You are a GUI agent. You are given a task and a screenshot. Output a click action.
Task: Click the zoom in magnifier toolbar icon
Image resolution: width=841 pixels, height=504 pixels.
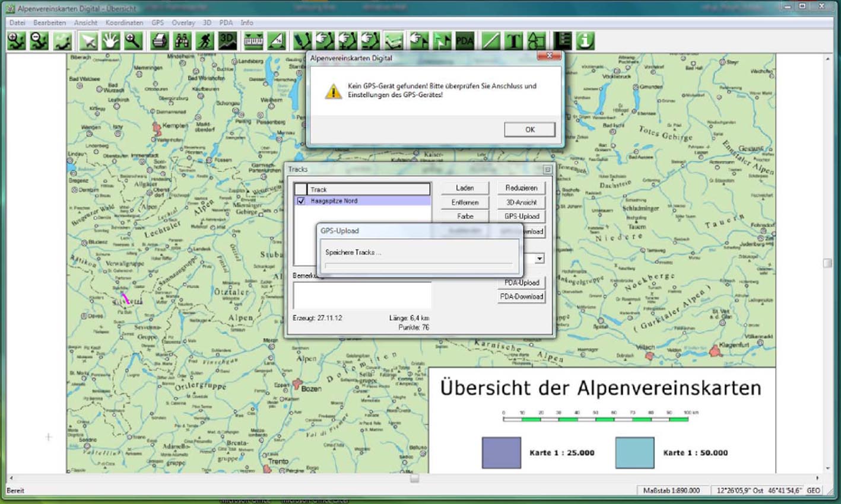point(16,41)
